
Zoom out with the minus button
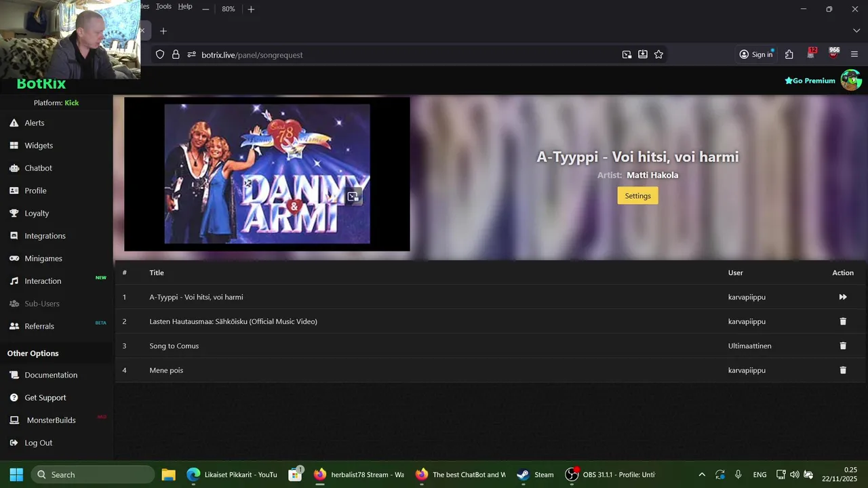(205, 9)
